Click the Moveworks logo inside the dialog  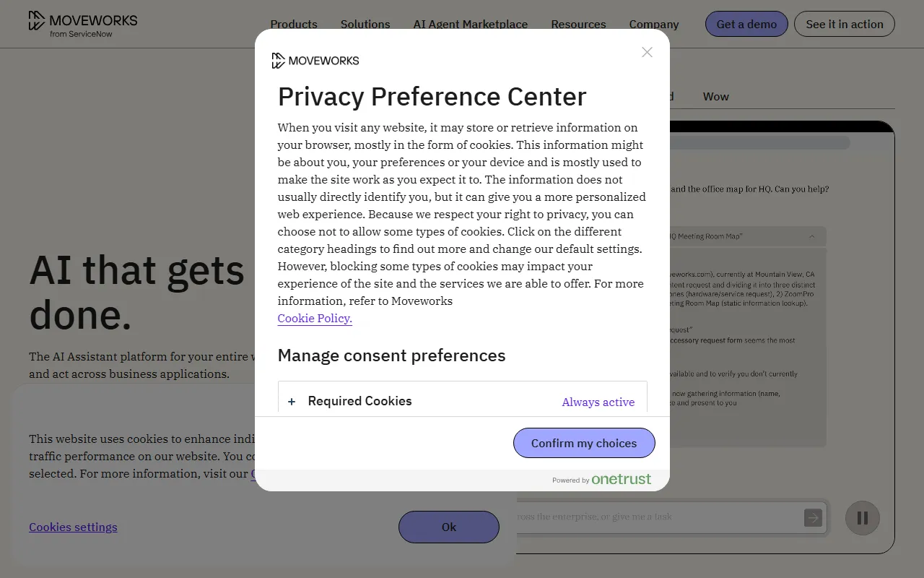click(x=315, y=61)
